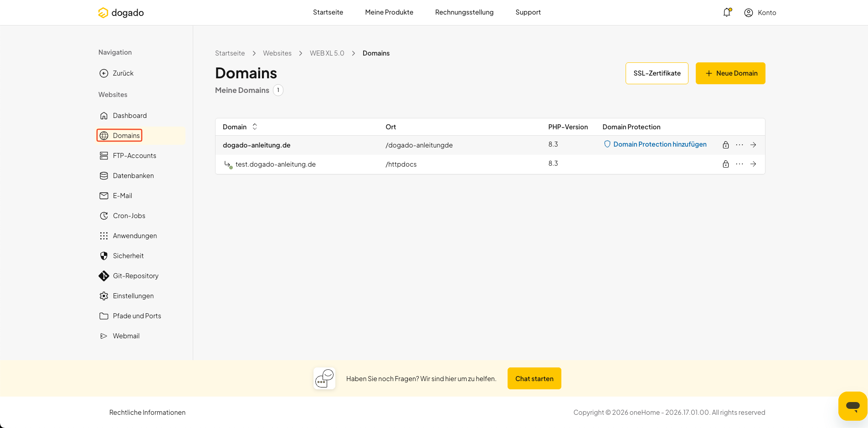The height and width of the screenshot is (428, 868).
Task: Click the dogado logo
Action: (x=121, y=13)
